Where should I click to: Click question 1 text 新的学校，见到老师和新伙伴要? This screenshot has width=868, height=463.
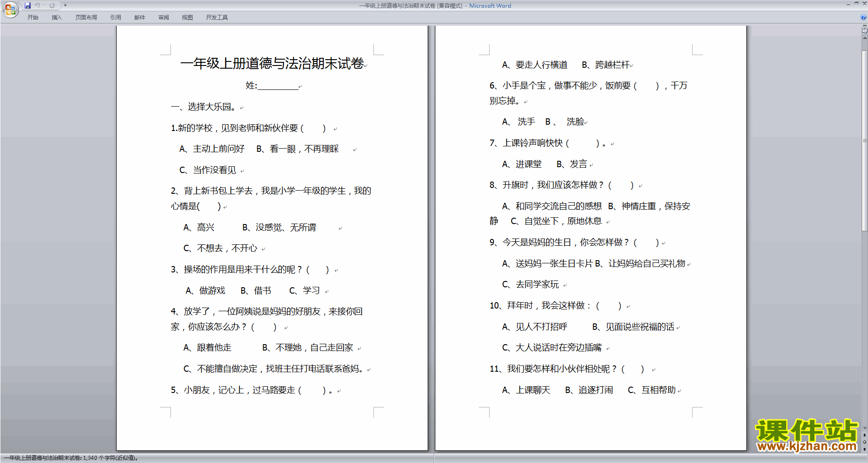(x=238, y=128)
